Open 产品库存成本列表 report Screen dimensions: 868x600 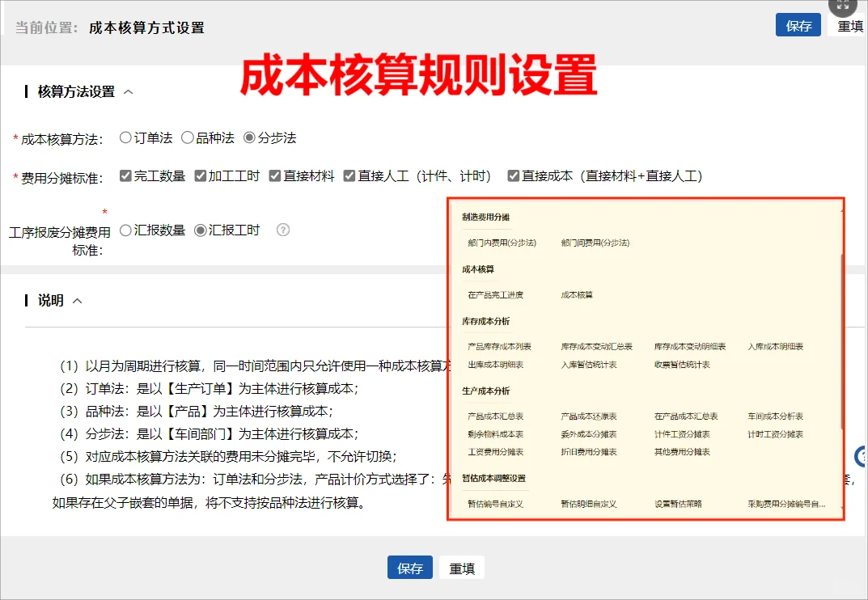(x=499, y=347)
